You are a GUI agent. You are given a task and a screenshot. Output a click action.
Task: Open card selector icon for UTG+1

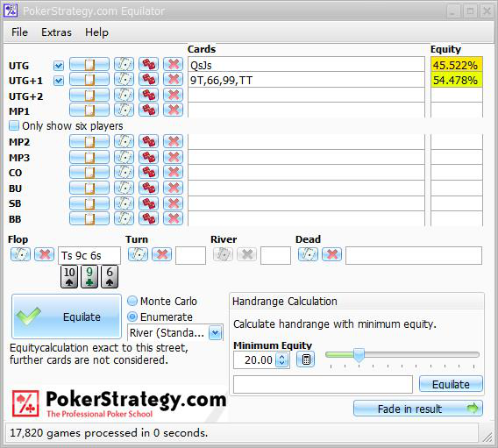(x=124, y=80)
